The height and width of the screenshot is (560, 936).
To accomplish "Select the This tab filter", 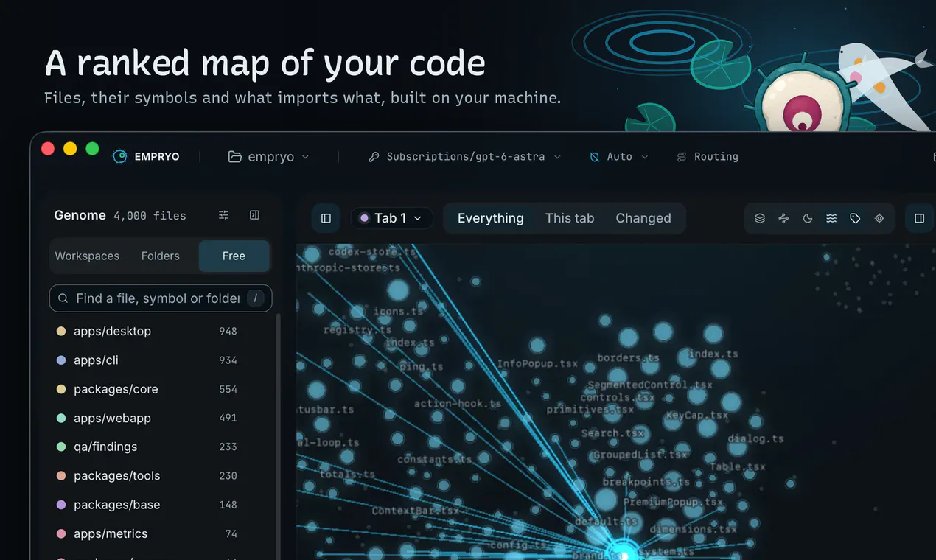I will (570, 218).
